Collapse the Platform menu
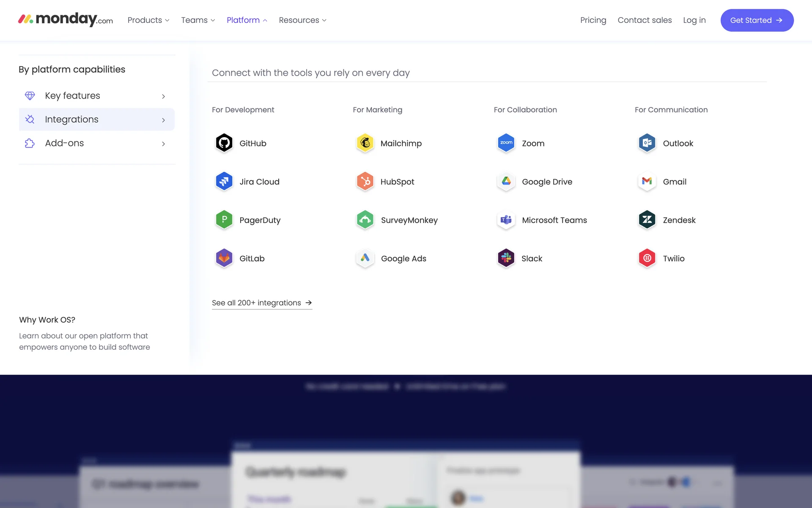812x508 pixels. coord(247,20)
